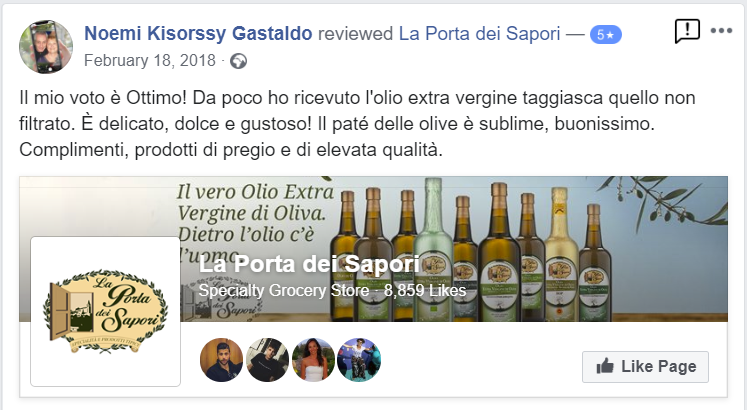The width and height of the screenshot is (747, 410).
Task: Click the 5-star rating badge
Action: click(606, 35)
